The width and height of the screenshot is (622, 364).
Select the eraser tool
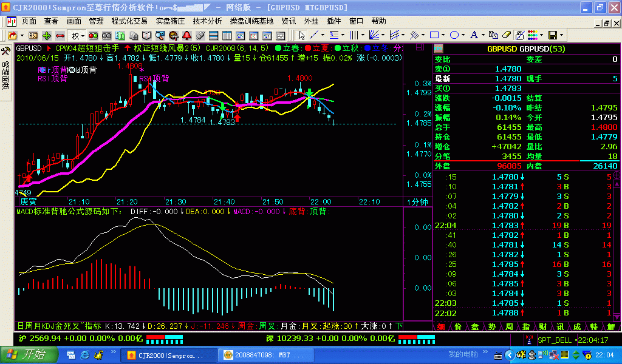[x=506, y=35]
